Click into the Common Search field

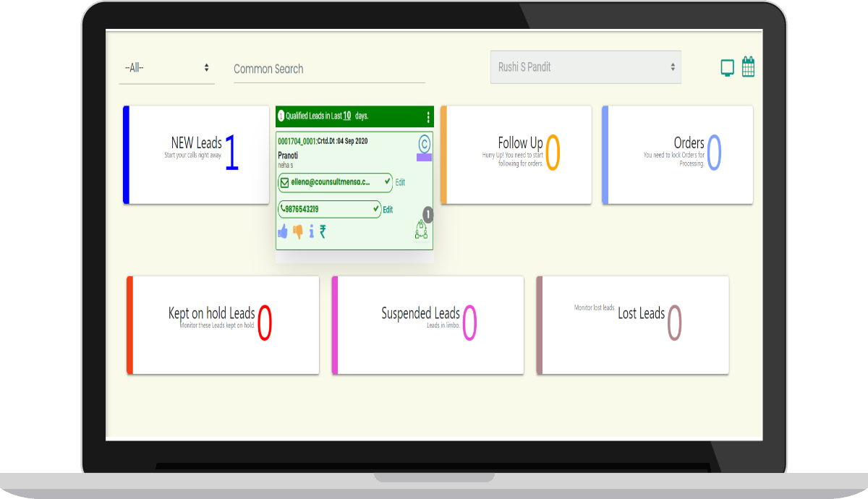coord(328,69)
